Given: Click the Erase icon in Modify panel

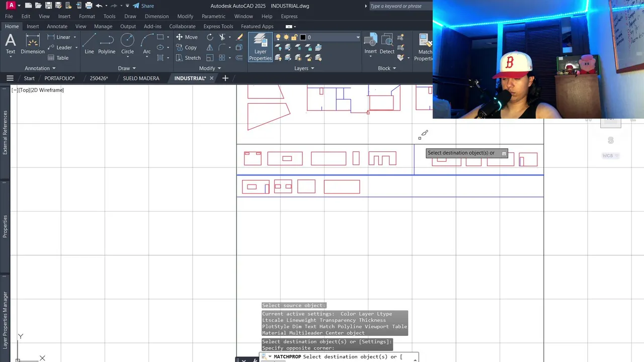Looking at the screenshot, I should tap(240, 37).
